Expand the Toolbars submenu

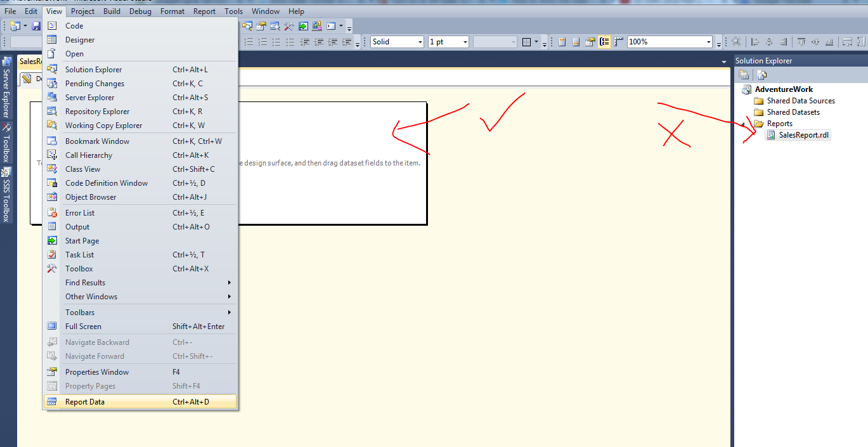80,312
